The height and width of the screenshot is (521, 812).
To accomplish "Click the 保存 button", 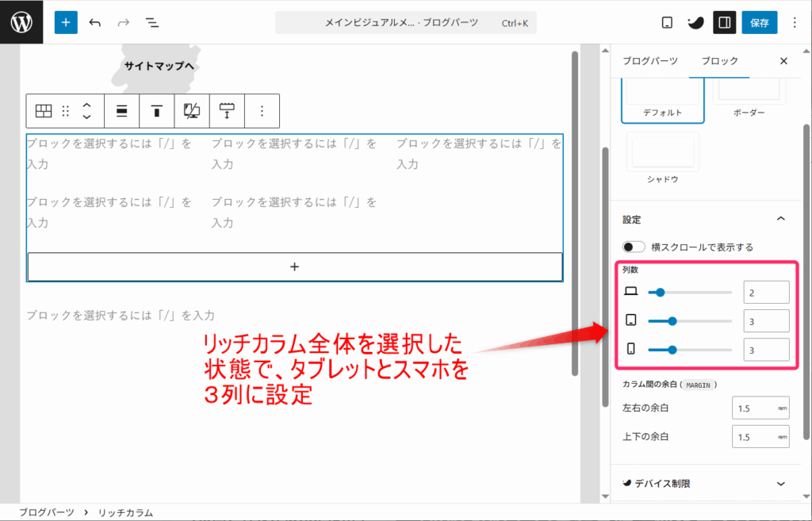I will tap(759, 23).
